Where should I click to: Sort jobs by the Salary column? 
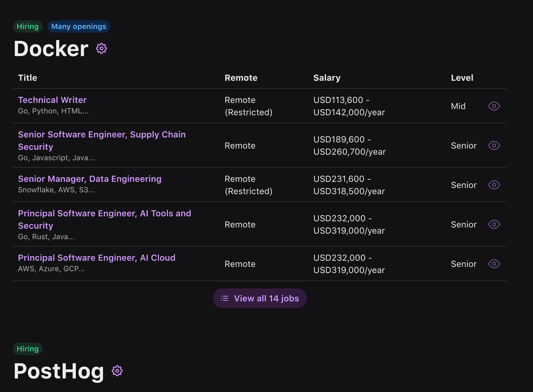327,78
